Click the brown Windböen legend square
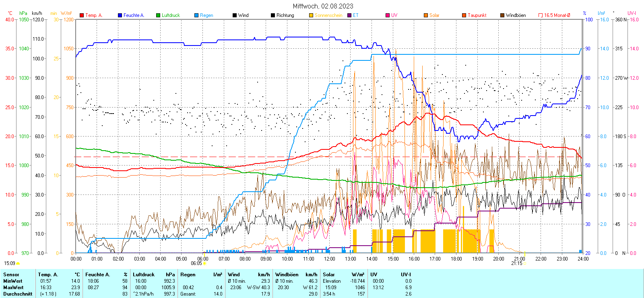The width and height of the screenshot is (644, 298). click(x=502, y=15)
